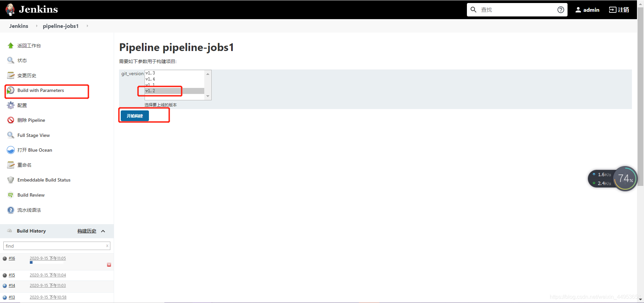Click the Embeddable Build Status shield icon
The width and height of the screenshot is (644, 303).
point(11,180)
